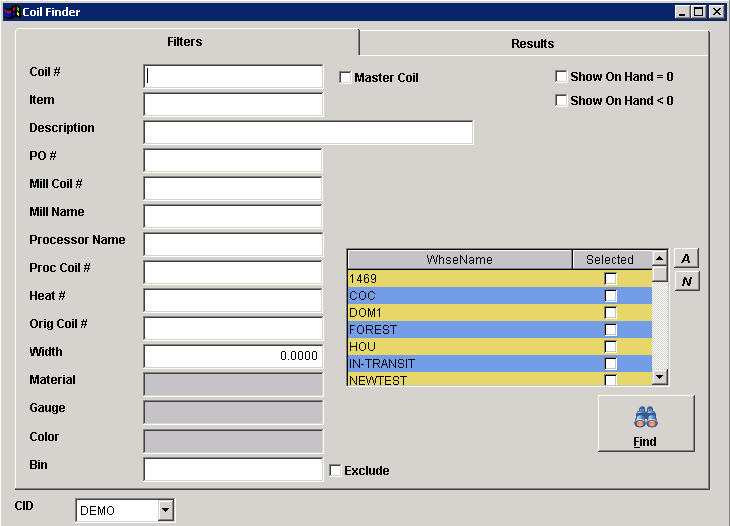Click the Coil Finder title bar icon
The image size is (730, 526).
[13, 12]
